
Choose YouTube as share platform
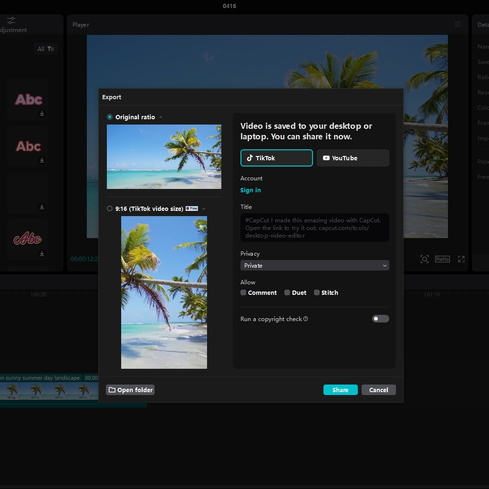pyautogui.click(x=353, y=158)
